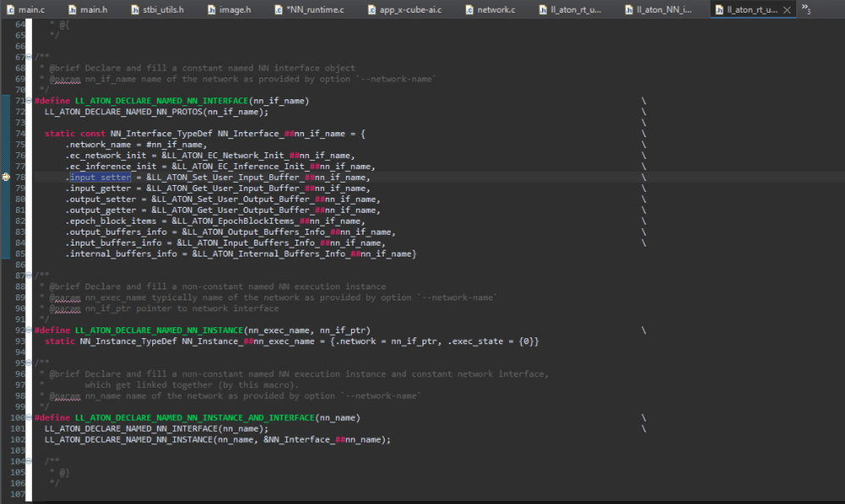The image size is (845, 504).
Task: Click the C file icon on network.c tab
Action: point(468,10)
